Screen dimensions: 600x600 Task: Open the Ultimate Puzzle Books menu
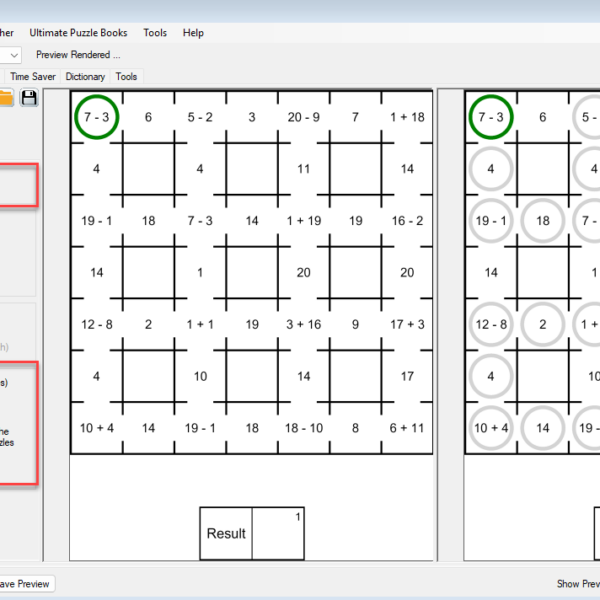pos(78,33)
